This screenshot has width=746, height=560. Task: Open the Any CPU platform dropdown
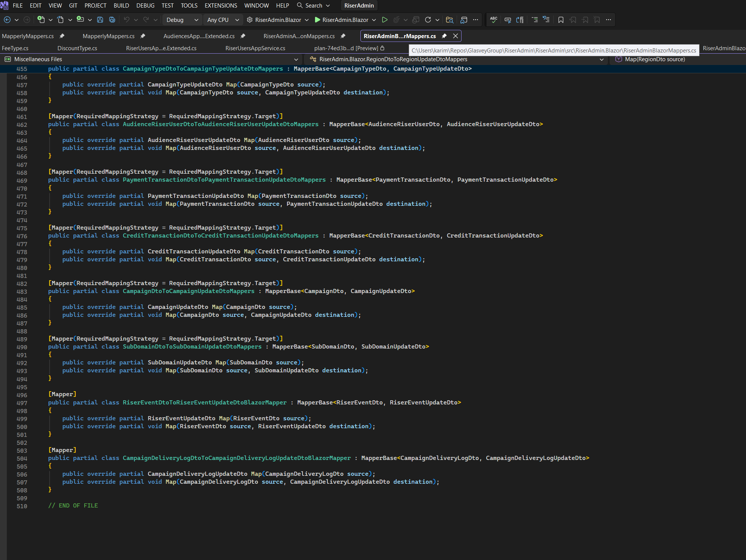(x=223, y=20)
